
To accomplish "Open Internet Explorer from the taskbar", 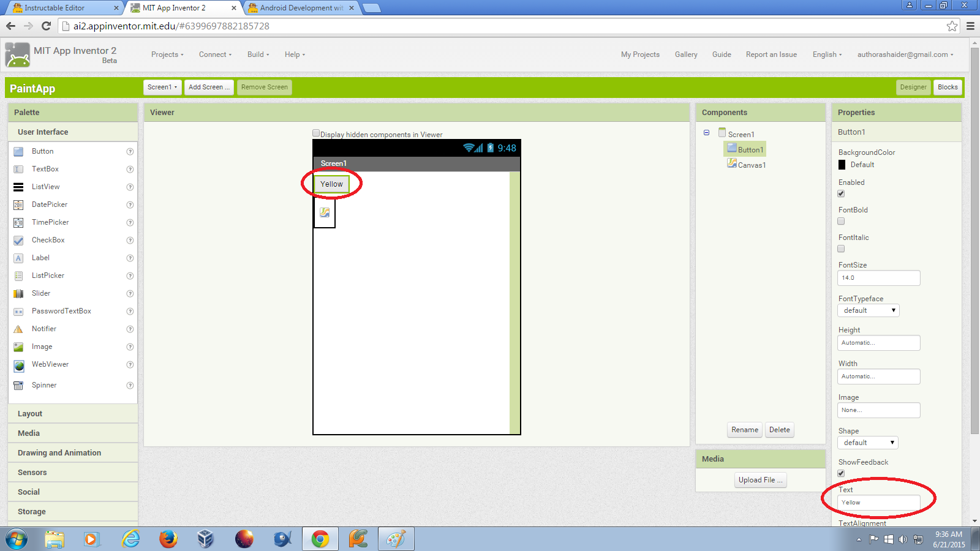I will (x=130, y=539).
